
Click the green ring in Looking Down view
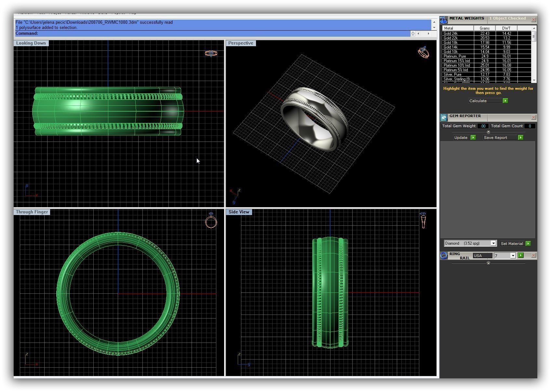point(108,111)
